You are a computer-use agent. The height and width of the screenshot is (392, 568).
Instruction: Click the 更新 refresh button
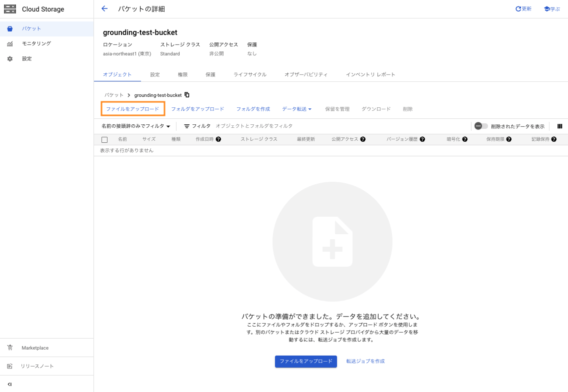(x=523, y=8)
